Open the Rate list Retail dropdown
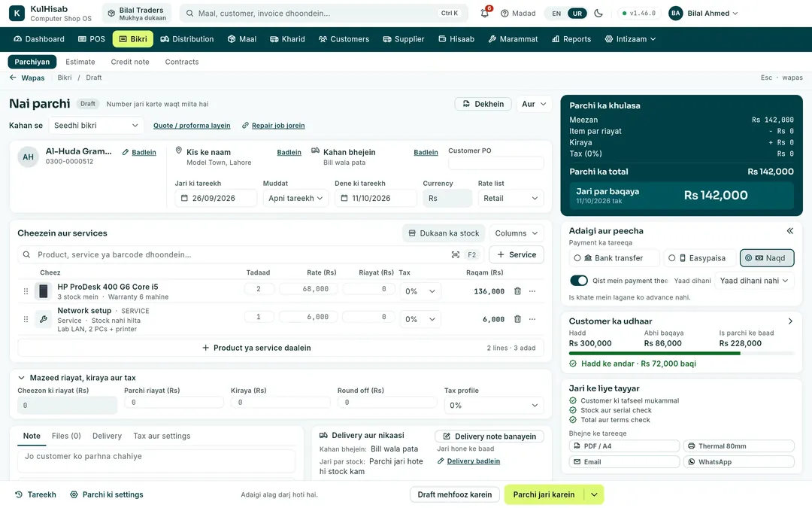812x508 pixels. [x=511, y=198]
